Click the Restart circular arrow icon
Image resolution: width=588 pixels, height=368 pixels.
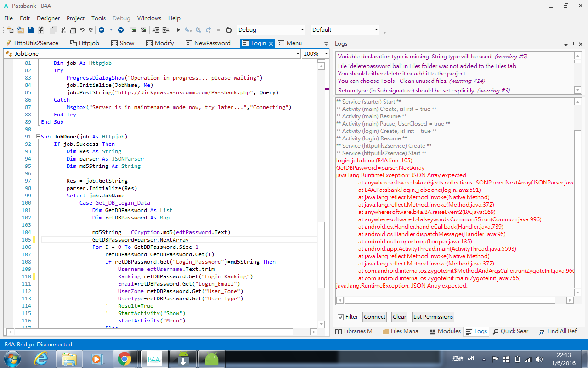point(229,30)
